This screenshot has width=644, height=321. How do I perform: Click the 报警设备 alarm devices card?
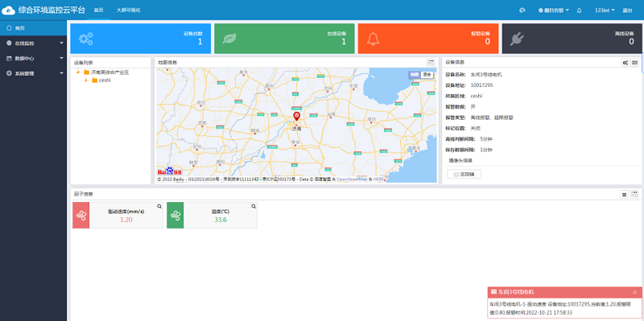(x=428, y=39)
